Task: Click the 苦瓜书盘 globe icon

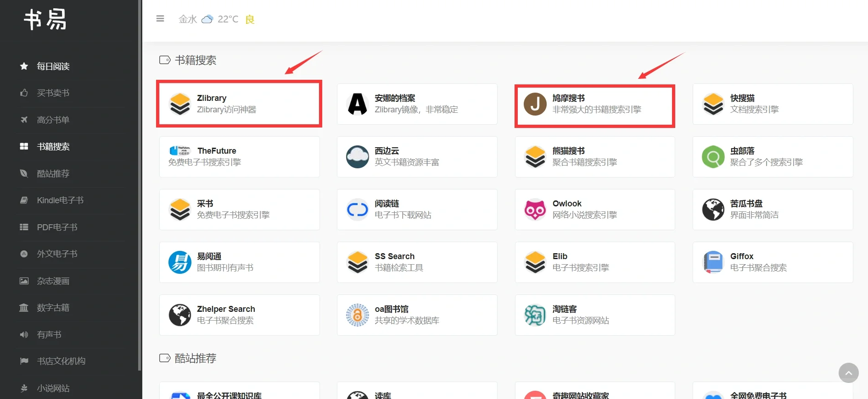Action: click(x=713, y=210)
